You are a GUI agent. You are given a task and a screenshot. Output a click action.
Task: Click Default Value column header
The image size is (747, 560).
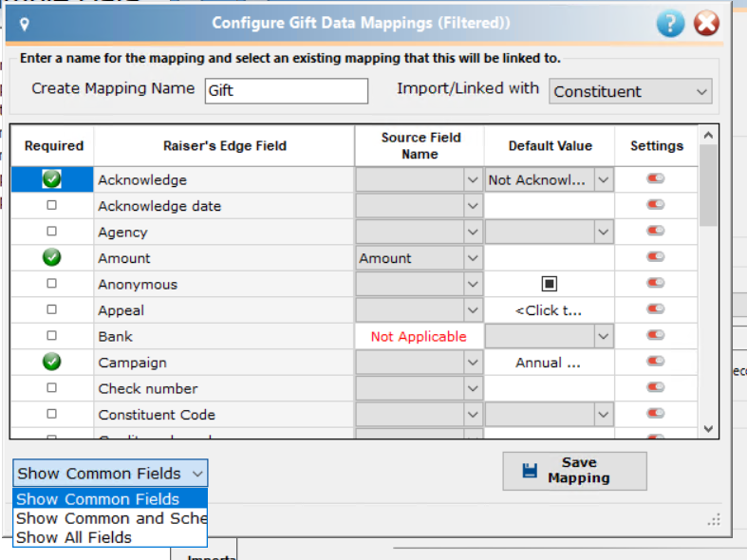[550, 146]
